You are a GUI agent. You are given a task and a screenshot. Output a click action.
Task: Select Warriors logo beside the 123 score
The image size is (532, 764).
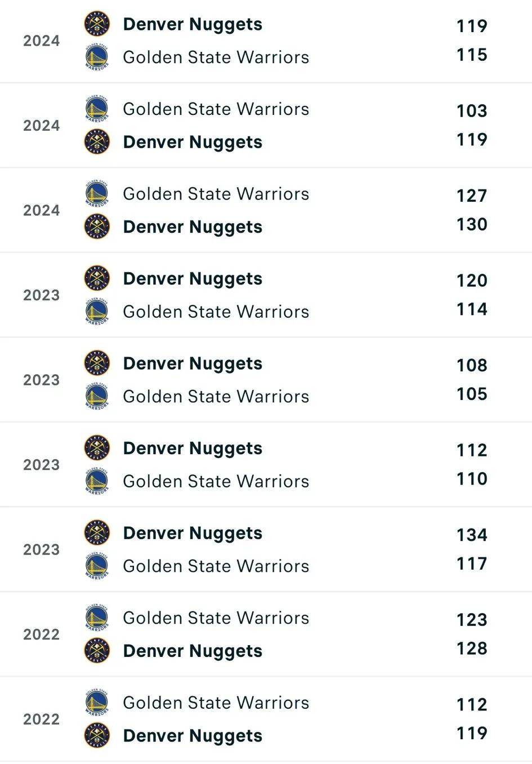(97, 618)
